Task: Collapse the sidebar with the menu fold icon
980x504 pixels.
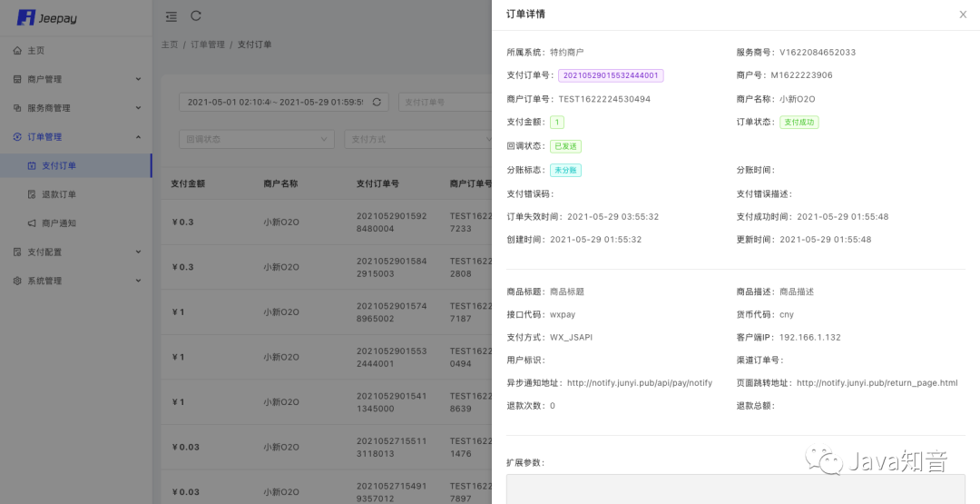Action: tap(171, 17)
